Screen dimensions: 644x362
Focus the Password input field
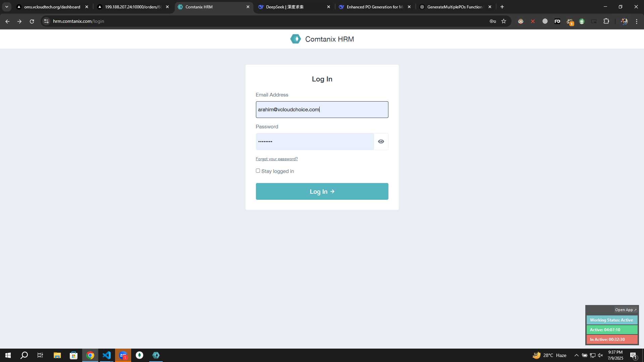pos(315,141)
